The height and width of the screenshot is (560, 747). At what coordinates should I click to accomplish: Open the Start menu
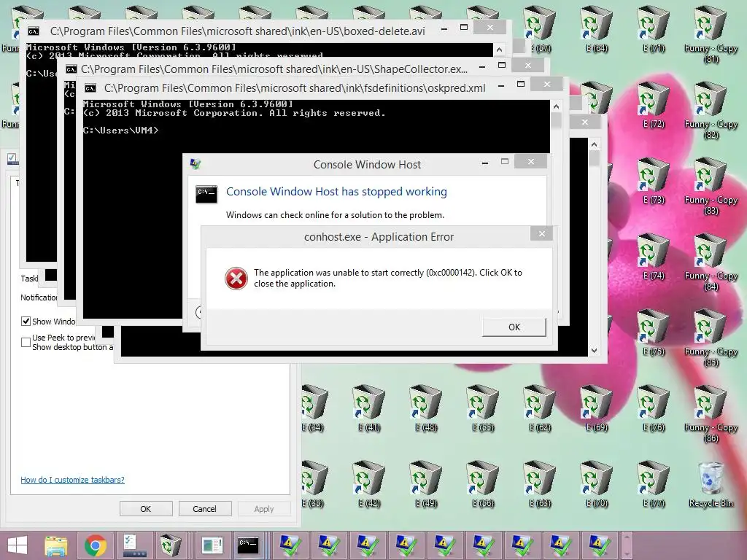point(18,545)
